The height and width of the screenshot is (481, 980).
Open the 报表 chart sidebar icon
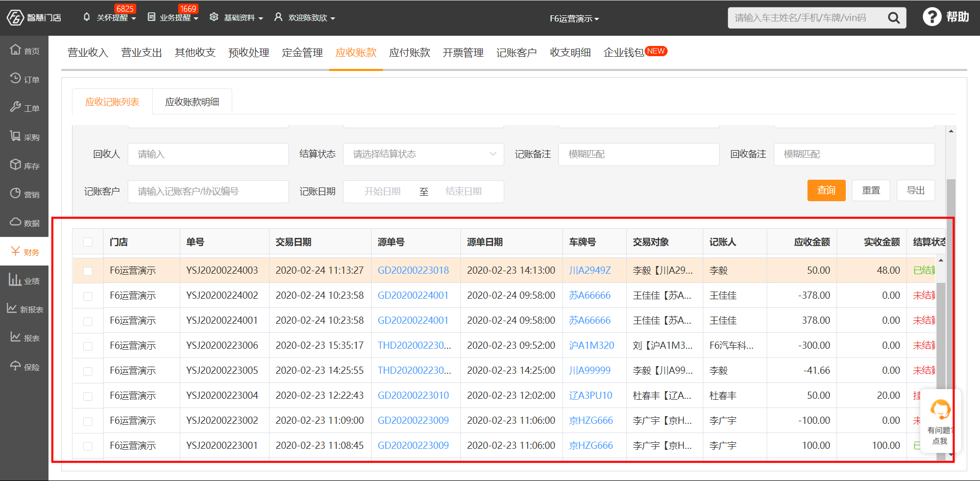point(15,336)
